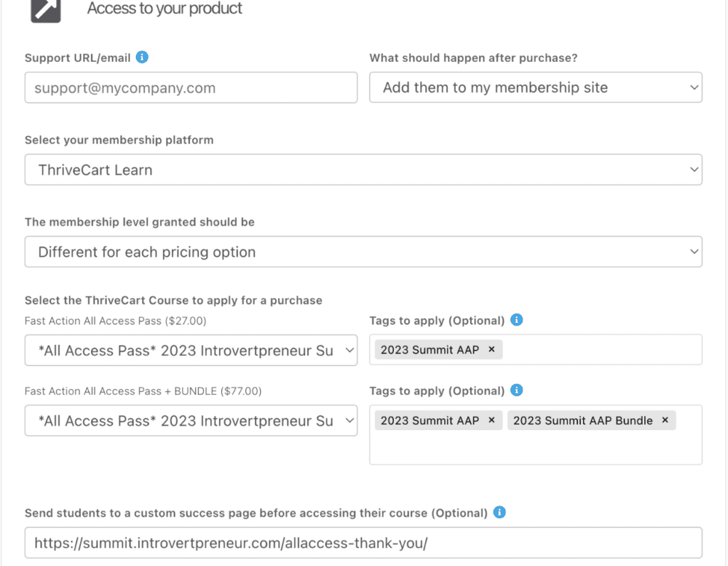Click inside the first Tags to apply field

tap(604, 349)
